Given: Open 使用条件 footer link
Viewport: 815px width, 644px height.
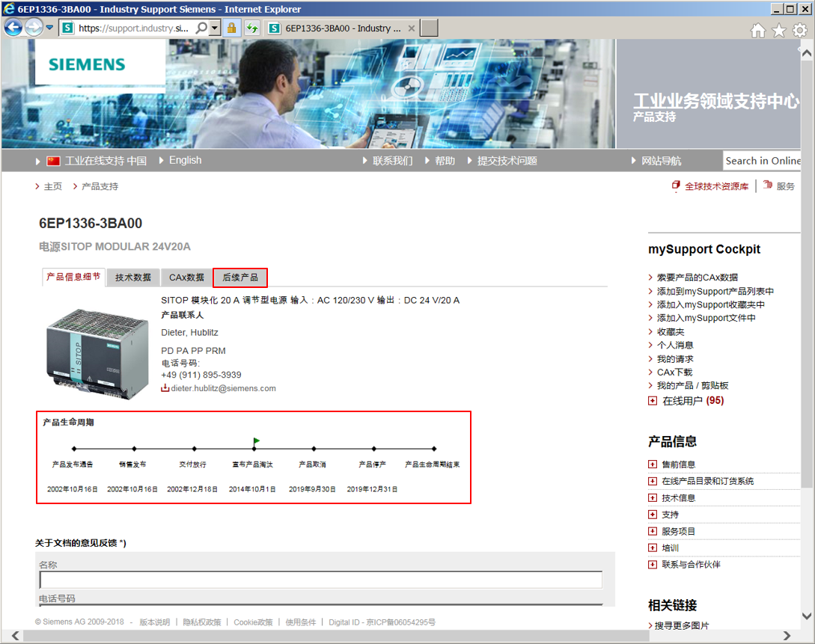Looking at the screenshot, I should click(x=300, y=622).
